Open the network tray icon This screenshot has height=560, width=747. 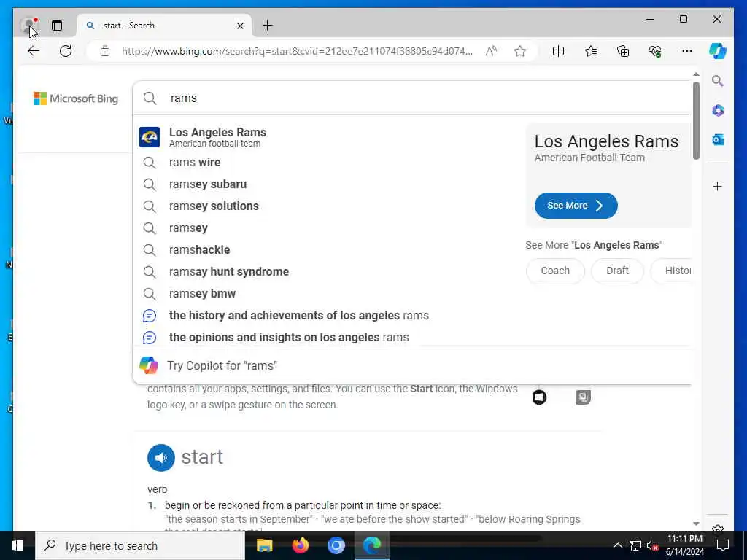click(x=635, y=545)
